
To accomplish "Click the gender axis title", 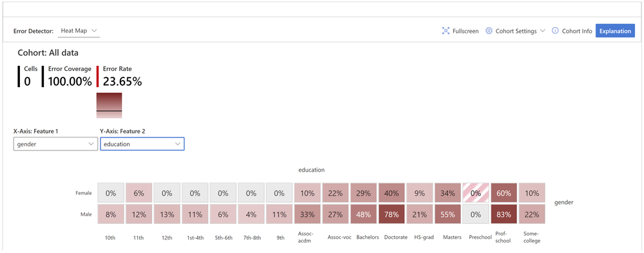I will pos(563,203).
